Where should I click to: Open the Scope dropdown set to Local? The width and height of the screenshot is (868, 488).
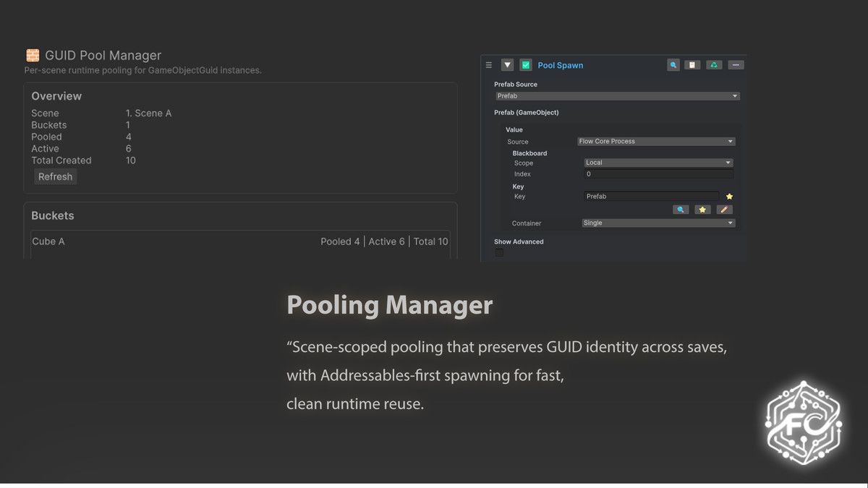658,163
